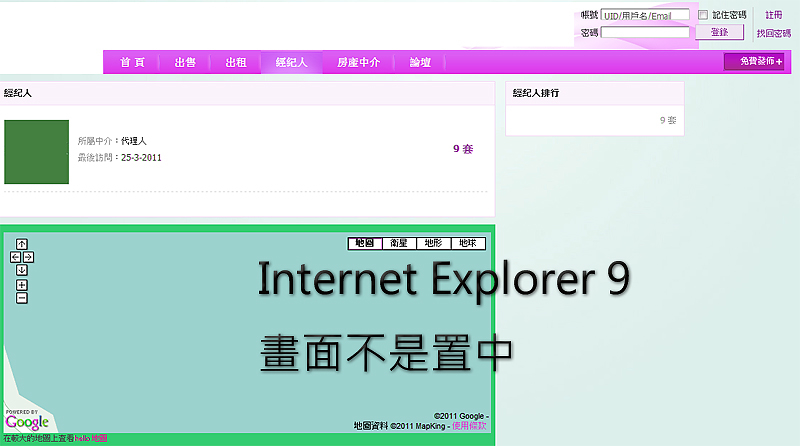Switch the map to 地圖 view
Screen dimensions: 800x446
(365, 243)
